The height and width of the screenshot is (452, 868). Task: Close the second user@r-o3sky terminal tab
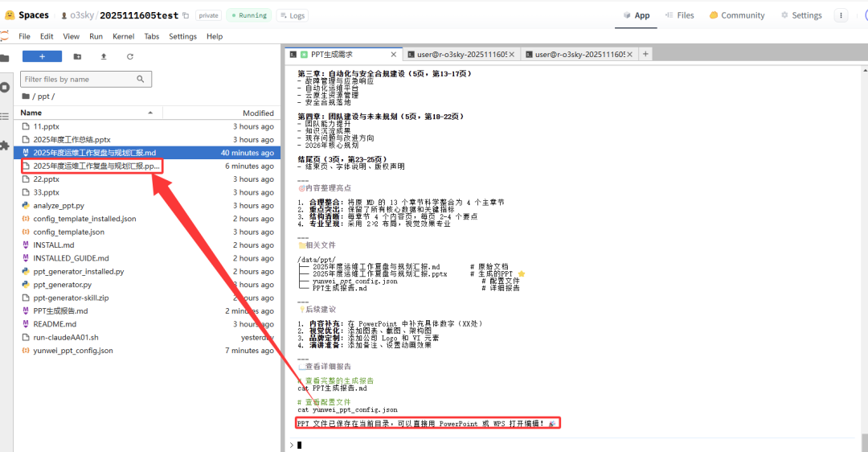click(629, 54)
